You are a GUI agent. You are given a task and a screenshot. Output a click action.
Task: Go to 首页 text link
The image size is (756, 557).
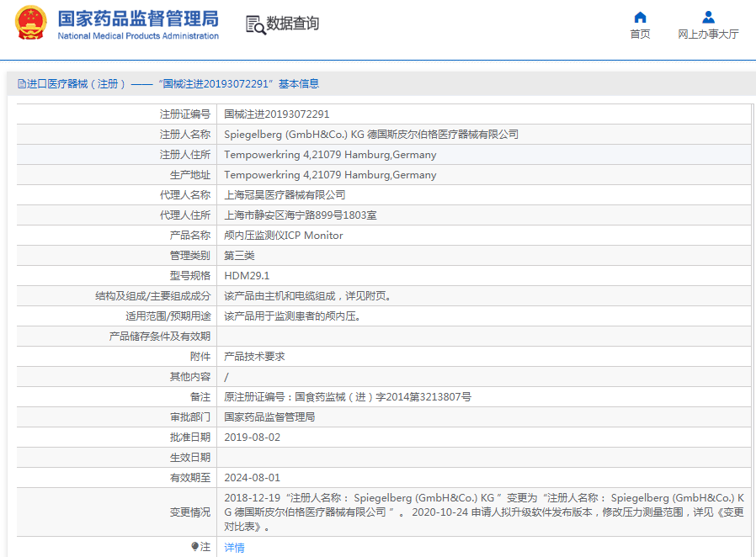[x=640, y=34]
